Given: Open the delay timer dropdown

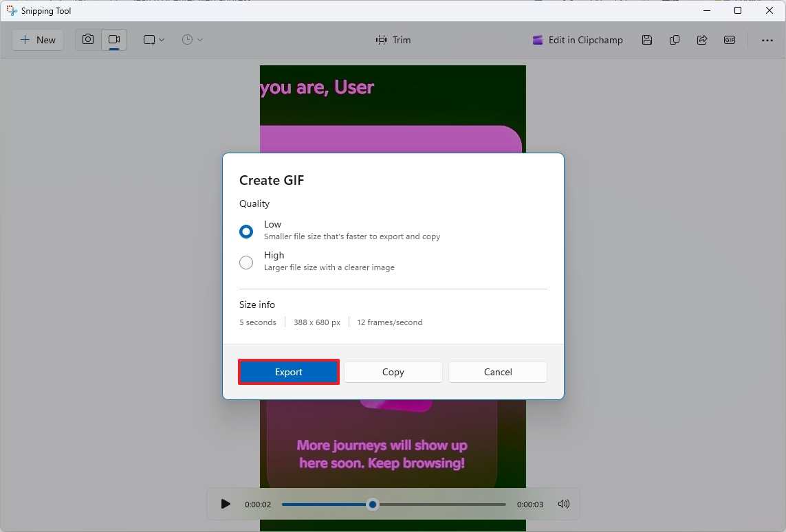Looking at the screenshot, I should point(191,39).
